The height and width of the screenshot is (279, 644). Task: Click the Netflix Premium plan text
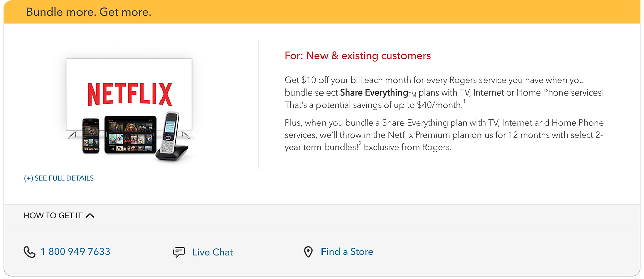point(423,135)
